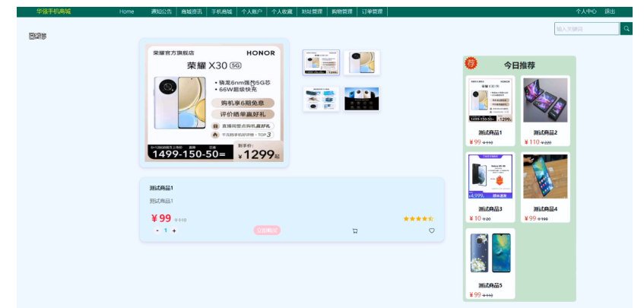Click the star rating of 测试商品1
644x308 pixels.
[418, 219]
